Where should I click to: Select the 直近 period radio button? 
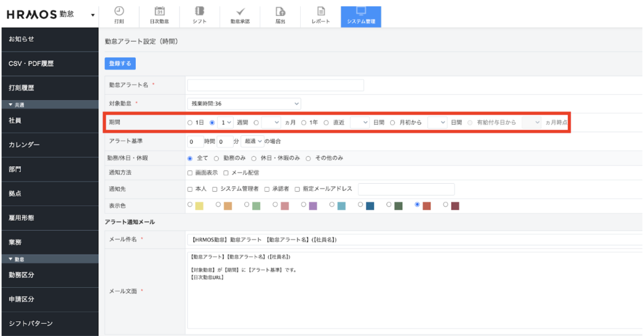326,123
